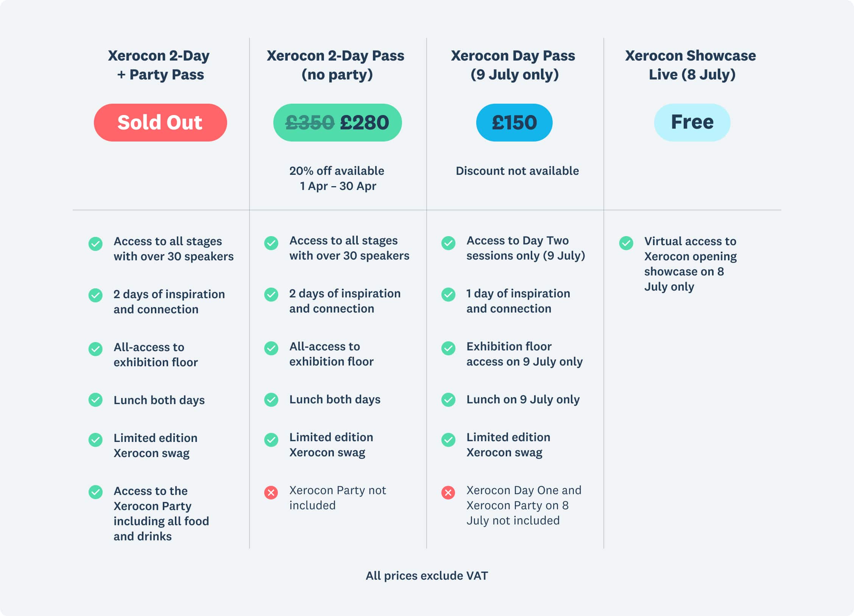
Task: Click the Free Showcase Live badge
Action: (692, 123)
